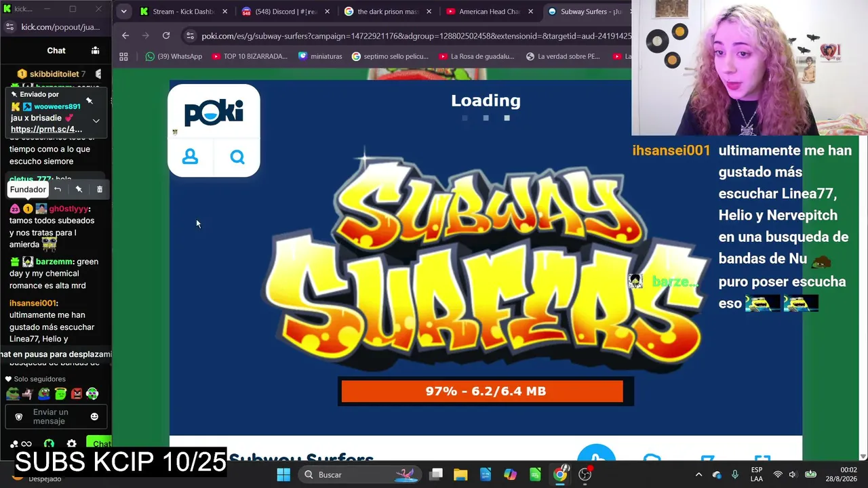Delete the hovered chat message
Image resolution: width=868 pixels, height=488 pixels.
click(100, 189)
